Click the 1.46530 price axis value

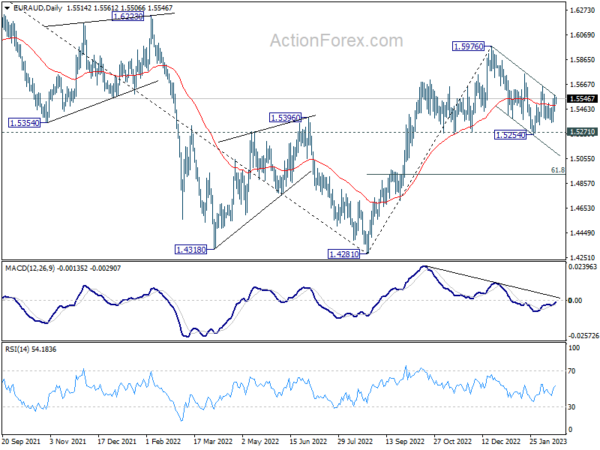(x=582, y=208)
